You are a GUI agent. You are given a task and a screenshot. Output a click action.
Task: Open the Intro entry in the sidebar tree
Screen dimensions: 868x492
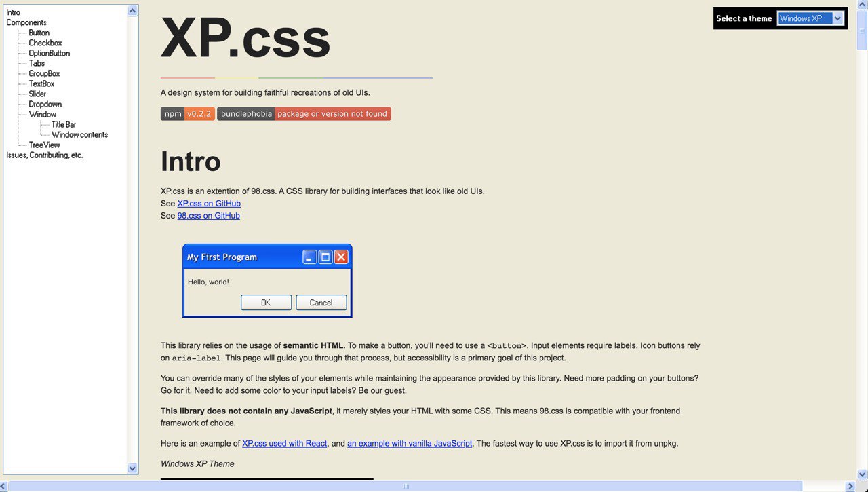[13, 12]
